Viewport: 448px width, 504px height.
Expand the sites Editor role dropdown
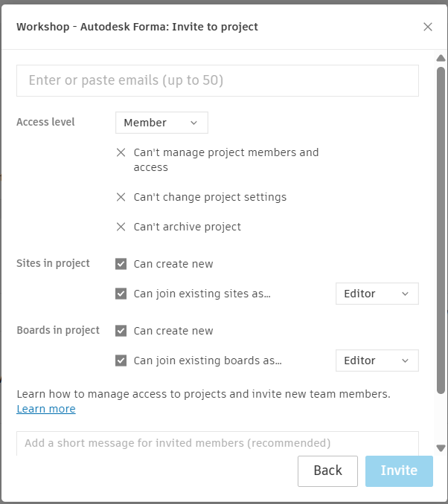tap(377, 294)
